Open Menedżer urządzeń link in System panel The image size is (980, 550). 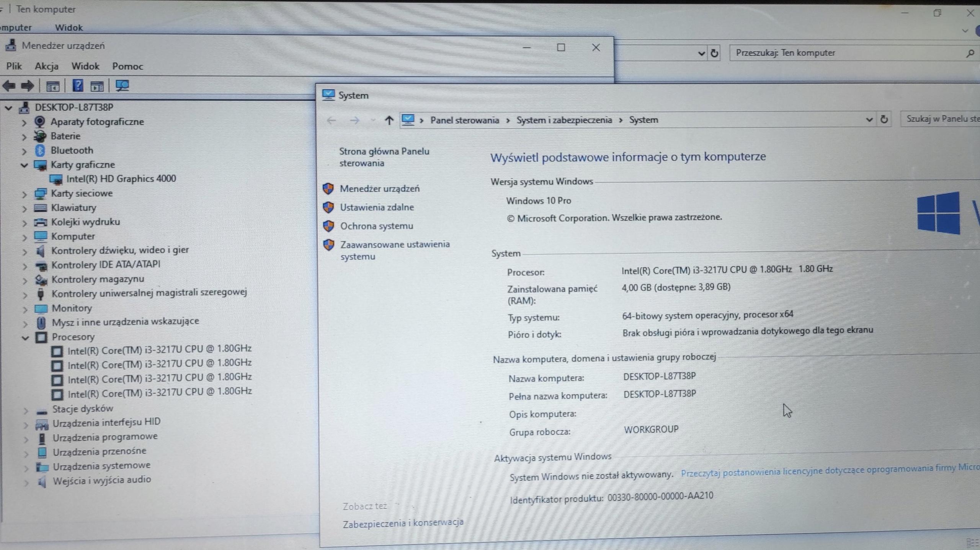[x=379, y=188]
